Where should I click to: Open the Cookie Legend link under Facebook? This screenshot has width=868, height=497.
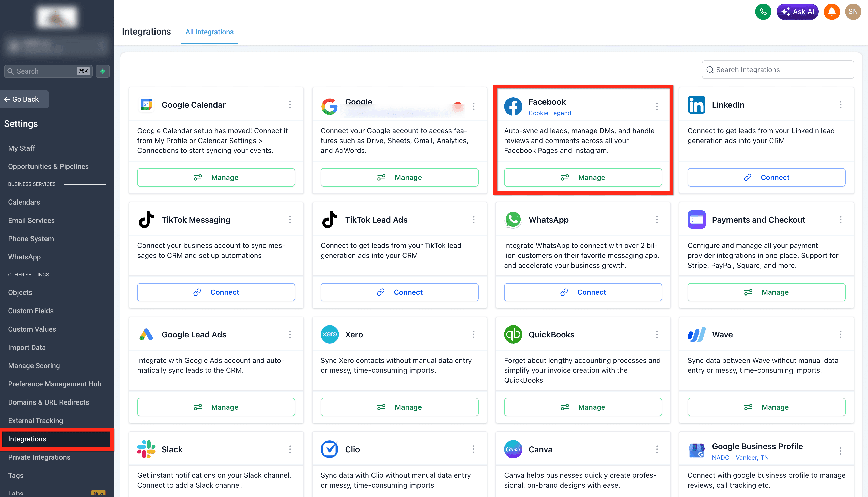pyautogui.click(x=550, y=113)
